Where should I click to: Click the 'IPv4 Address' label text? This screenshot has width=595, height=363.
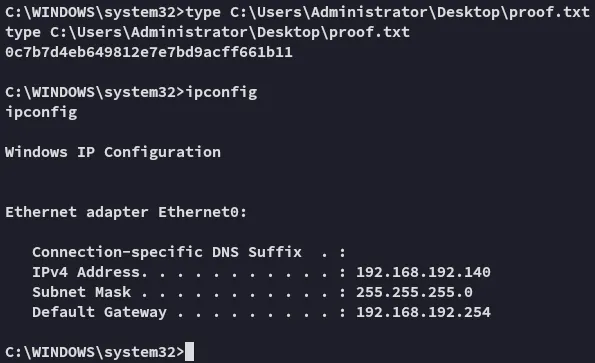point(86,272)
